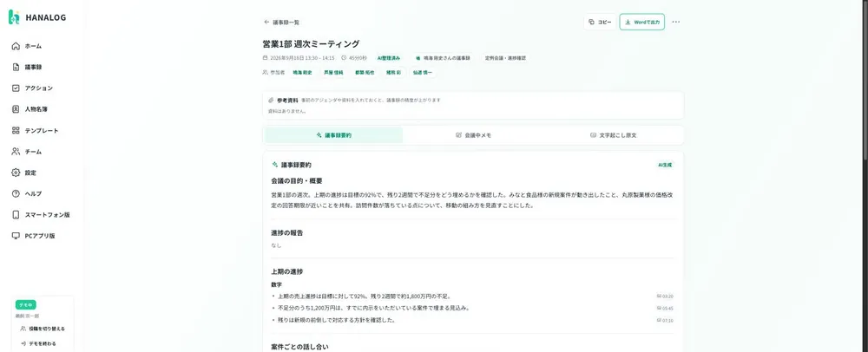Click the 参加者 people icon
Image resolution: width=868 pixels, height=352 pixels.
tap(265, 72)
